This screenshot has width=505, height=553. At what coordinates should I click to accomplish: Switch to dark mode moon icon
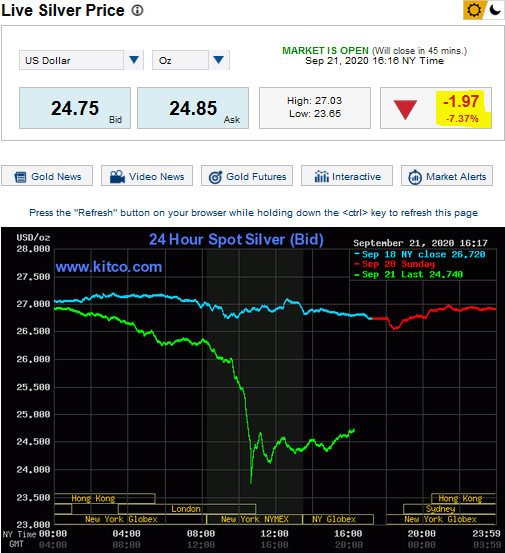[495, 10]
